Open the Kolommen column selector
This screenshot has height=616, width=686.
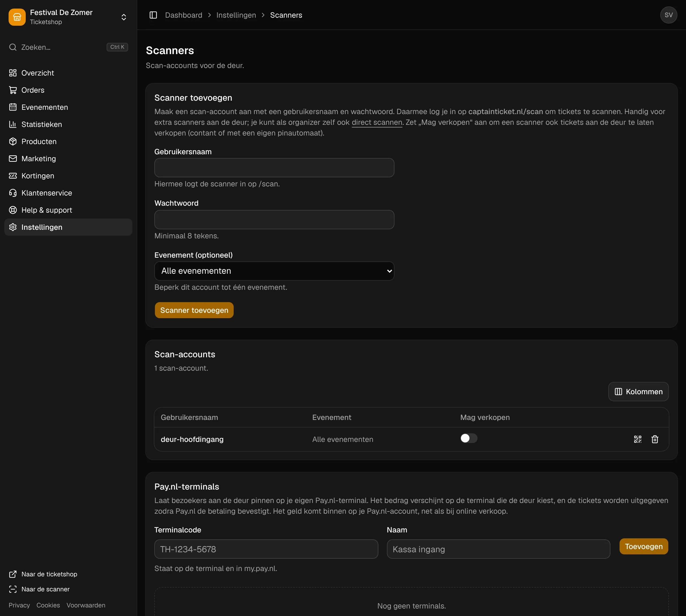pos(638,392)
